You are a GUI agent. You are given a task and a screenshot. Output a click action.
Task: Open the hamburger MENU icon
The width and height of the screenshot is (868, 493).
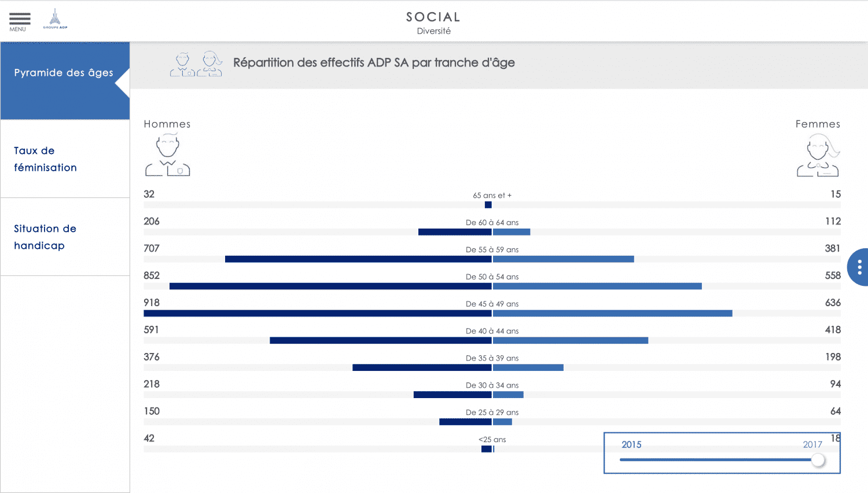[x=19, y=21]
